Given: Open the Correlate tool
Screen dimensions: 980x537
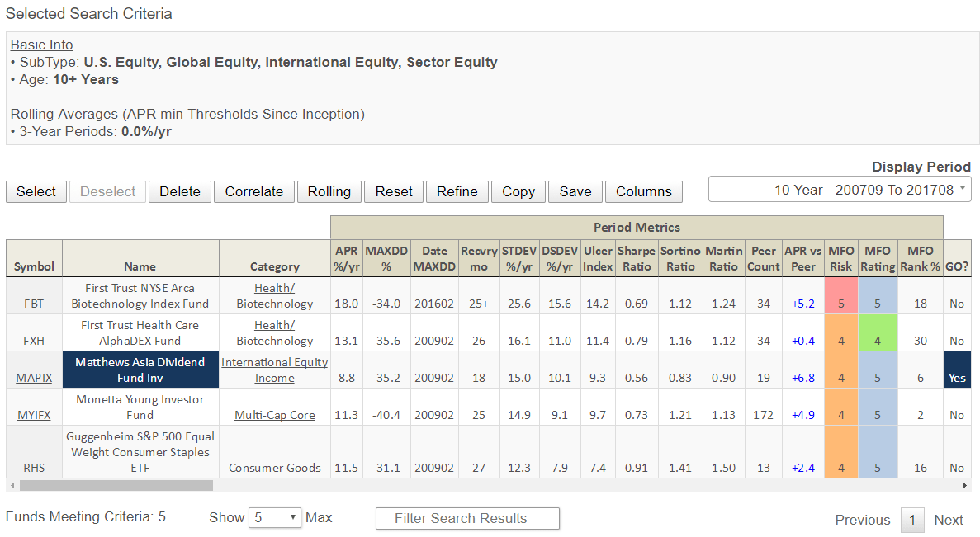Looking at the screenshot, I should [253, 191].
